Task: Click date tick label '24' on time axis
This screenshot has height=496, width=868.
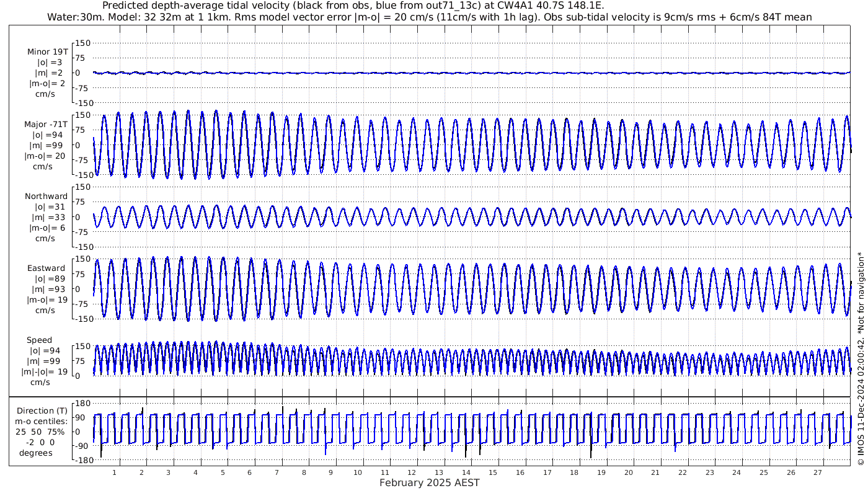Action: pos(737,472)
